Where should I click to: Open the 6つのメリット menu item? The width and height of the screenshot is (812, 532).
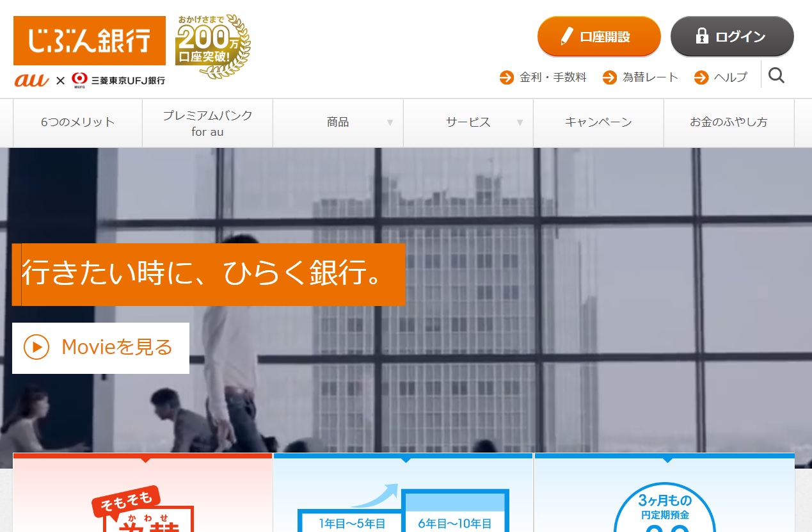pyautogui.click(x=77, y=122)
